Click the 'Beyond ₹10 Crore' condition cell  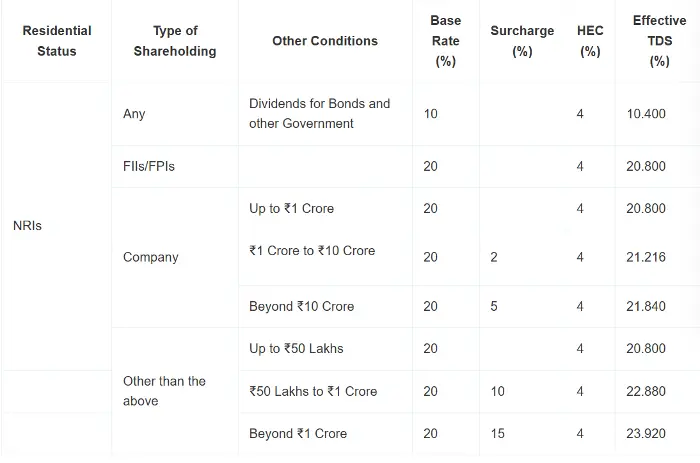pos(301,306)
